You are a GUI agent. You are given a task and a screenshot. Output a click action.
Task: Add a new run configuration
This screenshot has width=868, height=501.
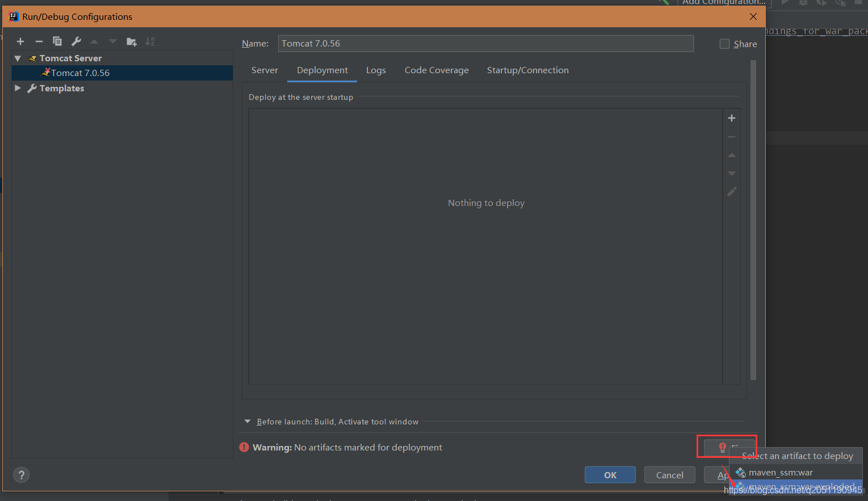(x=20, y=41)
